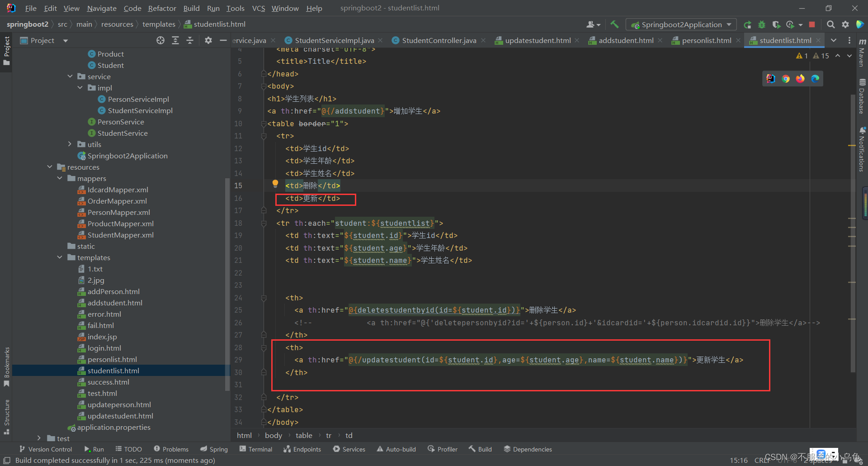This screenshot has width=868, height=466.
Task: Collapse the resources folder
Action: (50, 167)
